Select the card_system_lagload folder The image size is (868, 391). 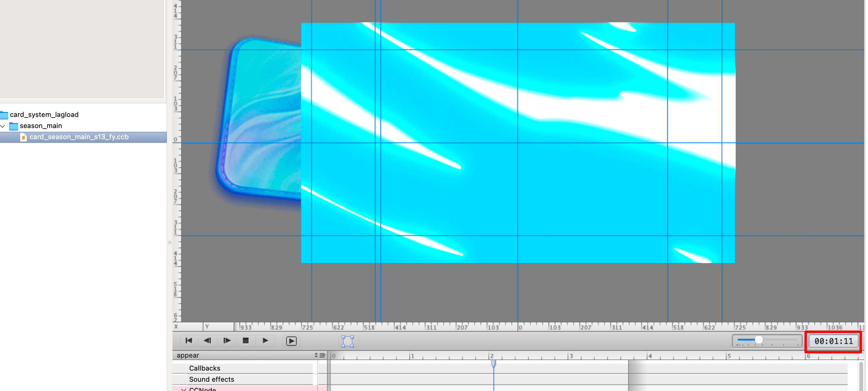click(x=44, y=114)
